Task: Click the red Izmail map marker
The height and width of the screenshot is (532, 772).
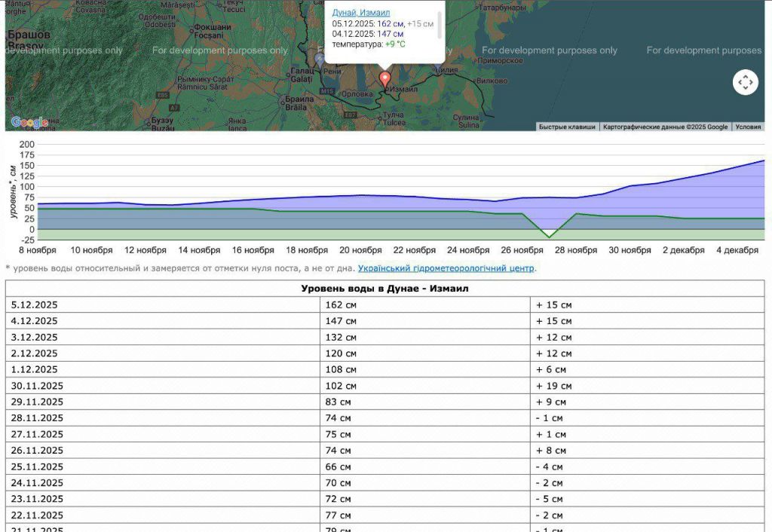Action: click(385, 79)
